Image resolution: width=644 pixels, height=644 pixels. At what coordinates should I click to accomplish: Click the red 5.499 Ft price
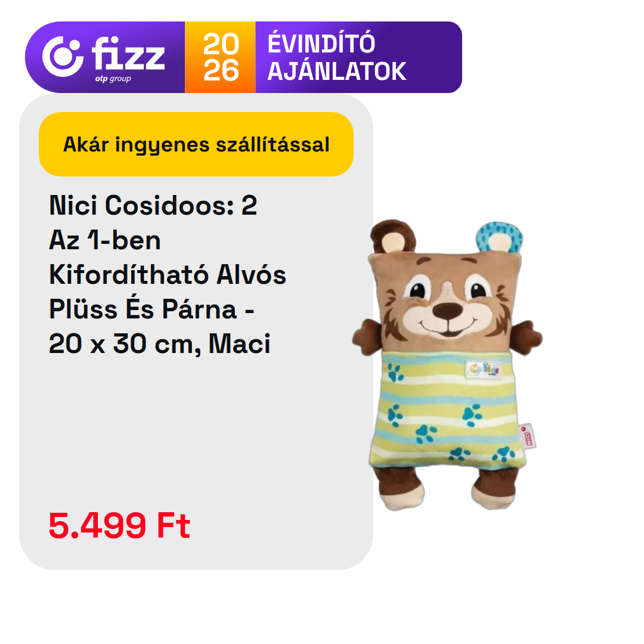tap(119, 525)
